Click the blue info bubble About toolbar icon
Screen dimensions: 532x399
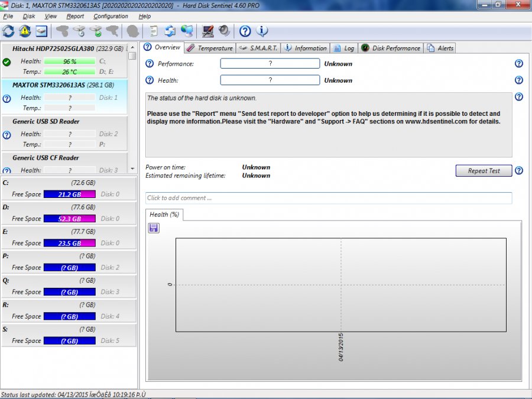pyautogui.click(x=262, y=31)
